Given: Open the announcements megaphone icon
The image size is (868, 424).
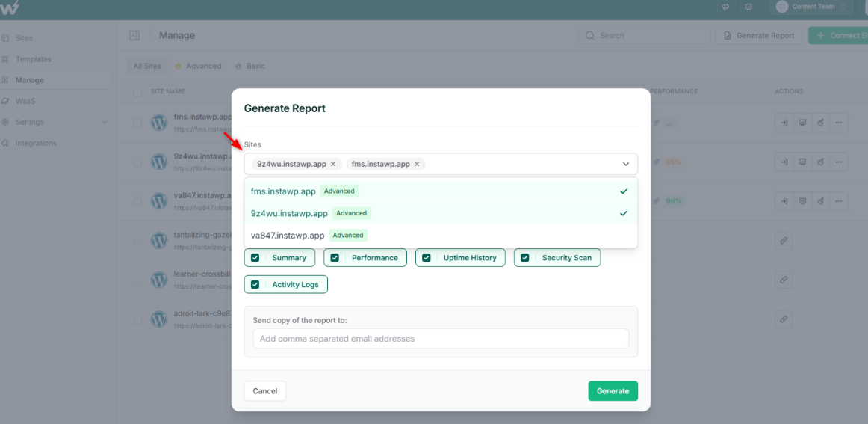Looking at the screenshot, I should (x=725, y=7).
